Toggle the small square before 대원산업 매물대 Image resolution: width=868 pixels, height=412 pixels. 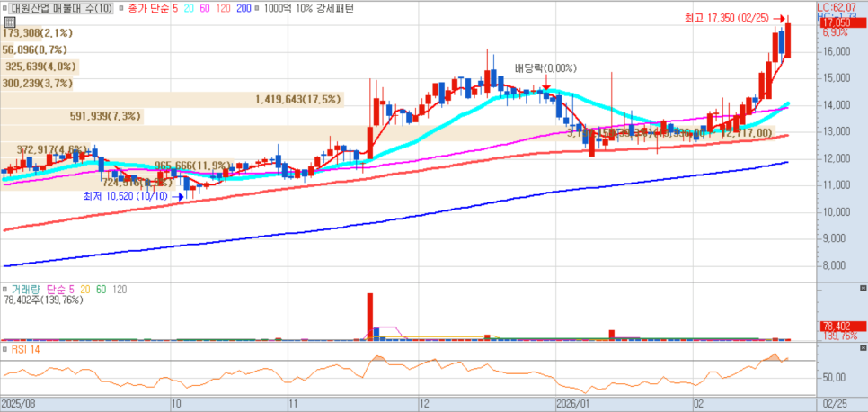click(x=5, y=8)
